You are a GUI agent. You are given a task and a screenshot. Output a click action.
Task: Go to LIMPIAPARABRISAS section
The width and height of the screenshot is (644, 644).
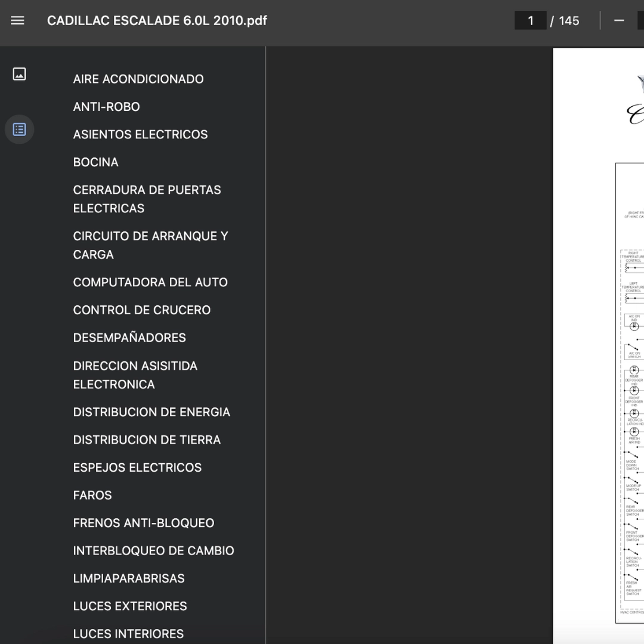(x=129, y=578)
